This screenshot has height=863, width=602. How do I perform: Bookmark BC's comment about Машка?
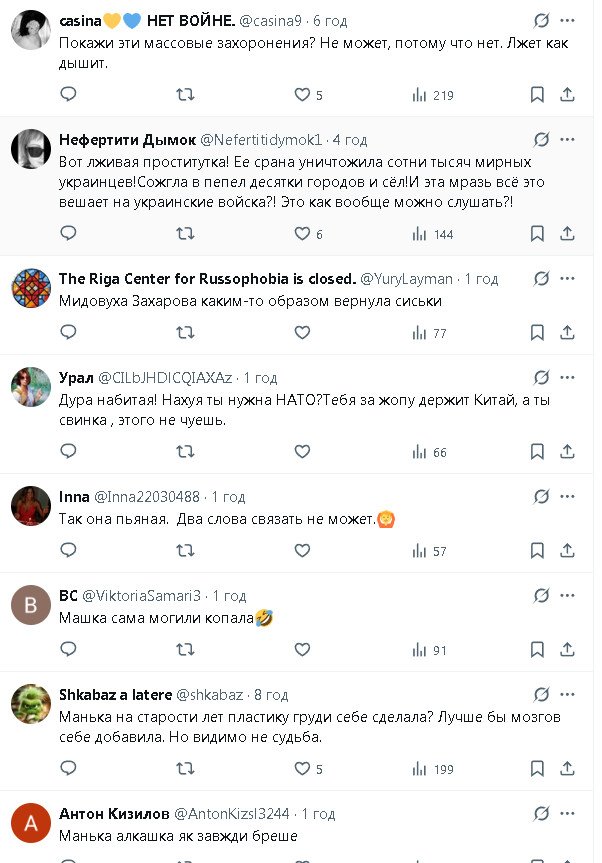[x=537, y=650]
